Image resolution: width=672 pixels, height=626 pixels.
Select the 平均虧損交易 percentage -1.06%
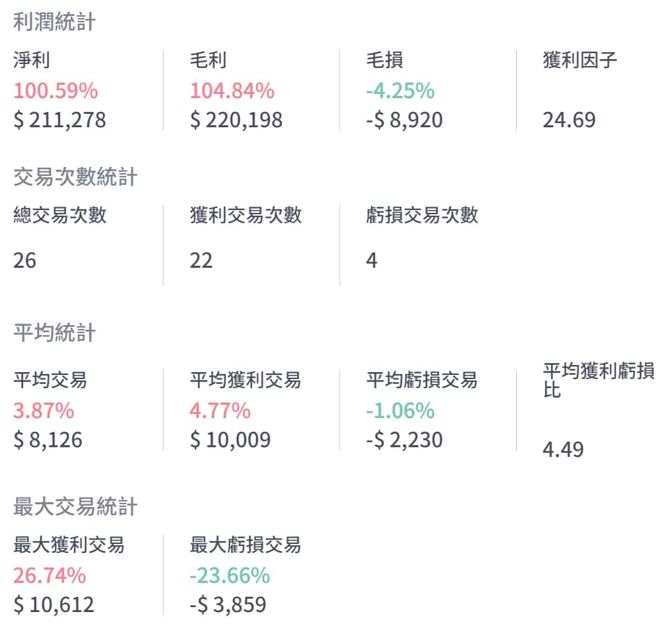[400, 410]
